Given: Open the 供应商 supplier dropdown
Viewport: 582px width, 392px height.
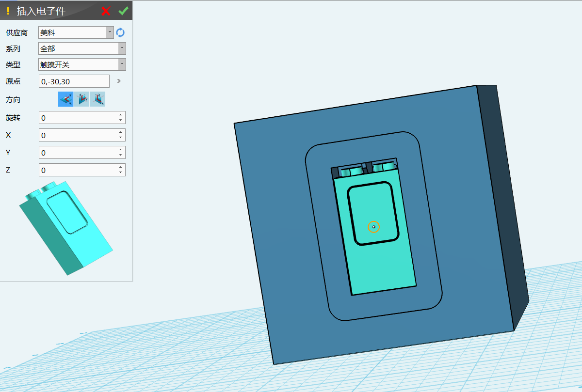Looking at the screenshot, I should tap(110, 32).
